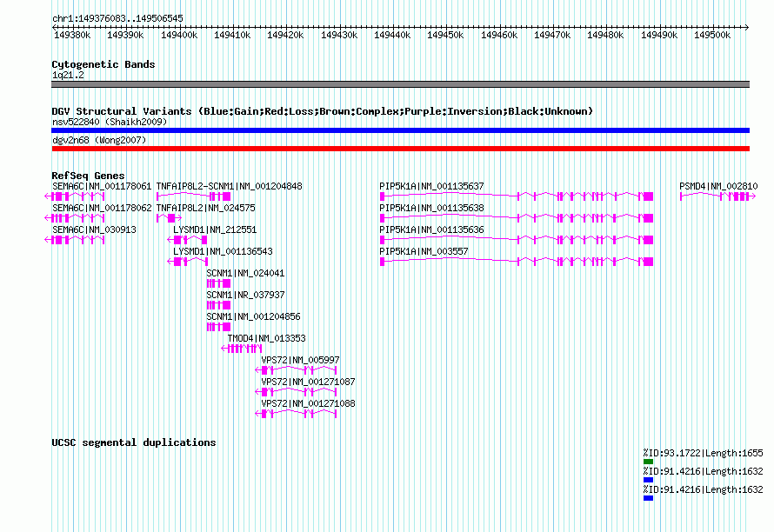This screenshot has width=774, height=532.
Task: Select the %ID:93.1722|Length:1655 label
Action: click(x=703, y=453)
